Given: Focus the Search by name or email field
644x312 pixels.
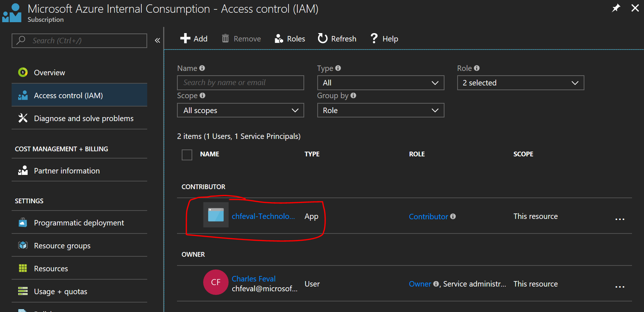Looking at the screenshot, I should click(x=240, y=83).
